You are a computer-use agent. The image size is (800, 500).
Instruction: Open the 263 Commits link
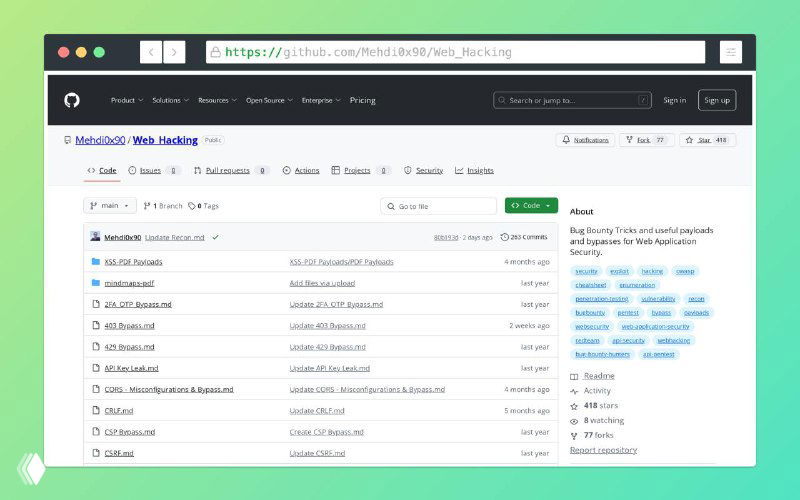[524, 237]
